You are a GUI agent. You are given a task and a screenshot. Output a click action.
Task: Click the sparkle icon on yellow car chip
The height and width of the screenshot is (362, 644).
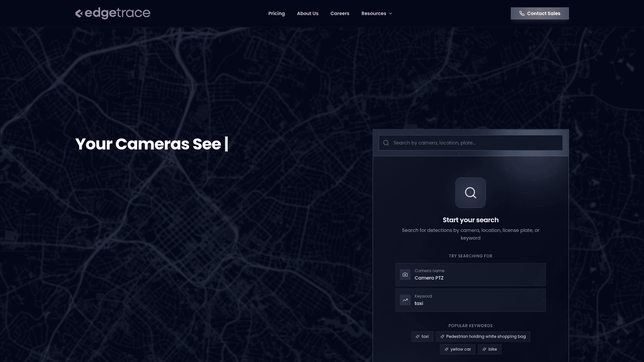[x=446, y=349]
